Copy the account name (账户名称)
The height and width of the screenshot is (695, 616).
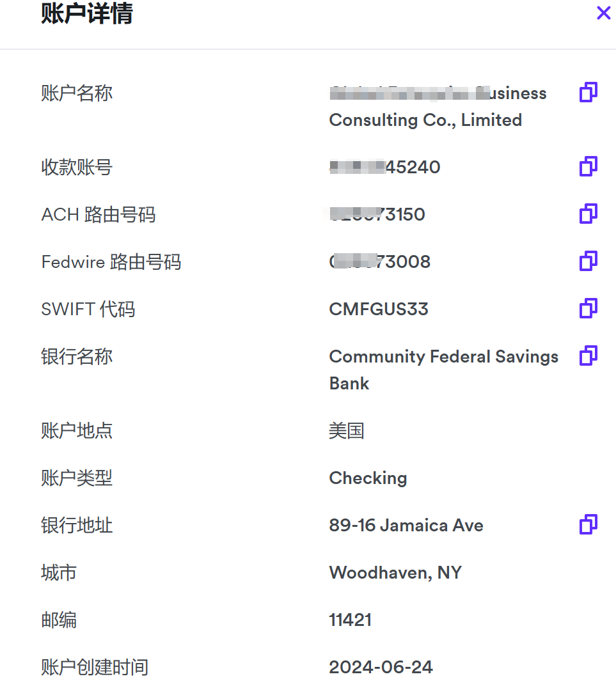pos(588,93)
